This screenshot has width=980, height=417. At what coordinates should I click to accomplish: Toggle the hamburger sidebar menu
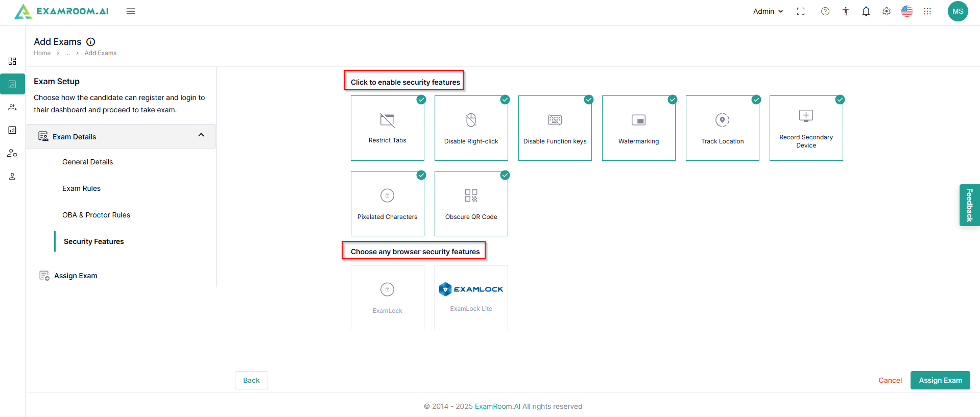[x=131, y=11]
